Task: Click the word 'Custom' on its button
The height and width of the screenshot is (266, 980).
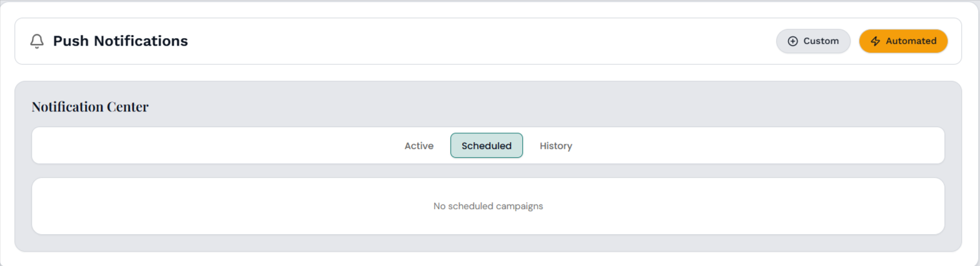Action: point(821,41)
